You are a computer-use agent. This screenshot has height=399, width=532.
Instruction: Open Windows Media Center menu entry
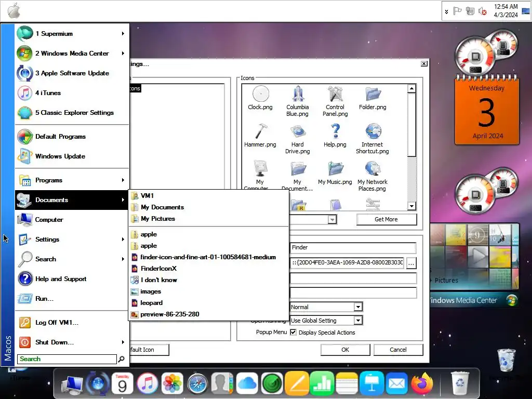coord(72,54)
